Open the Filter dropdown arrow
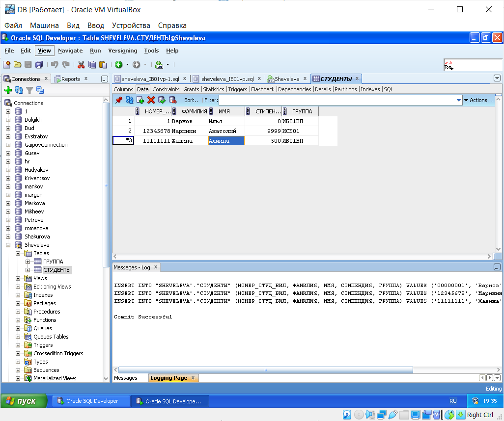 (x=459, y=100)
